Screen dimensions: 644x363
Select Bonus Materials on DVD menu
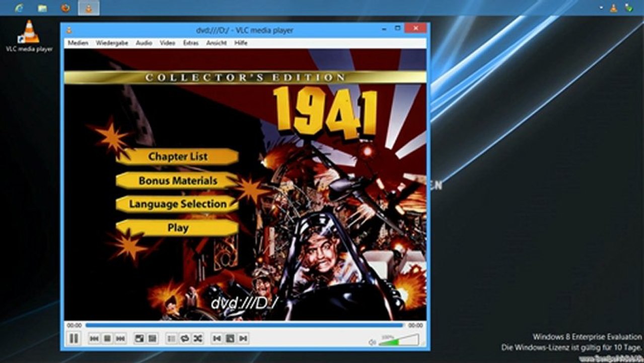[x=178, y=180]
